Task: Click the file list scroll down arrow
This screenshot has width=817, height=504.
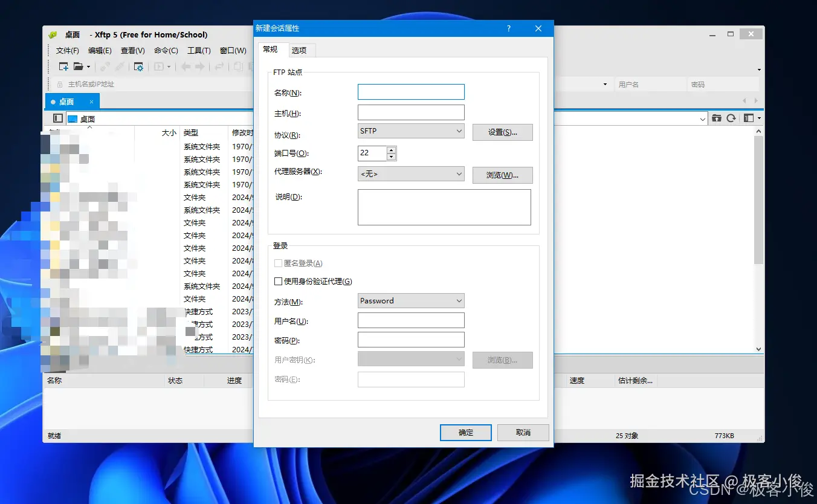Action: (x=759, y=349)
